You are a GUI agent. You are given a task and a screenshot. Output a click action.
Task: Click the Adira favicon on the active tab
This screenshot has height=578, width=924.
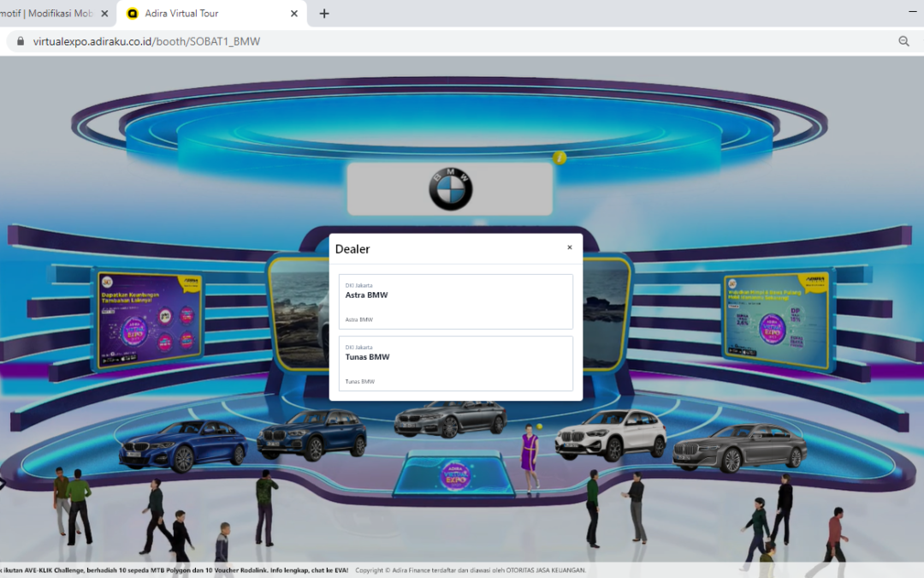pyautogui.click(x=133, y=14)
